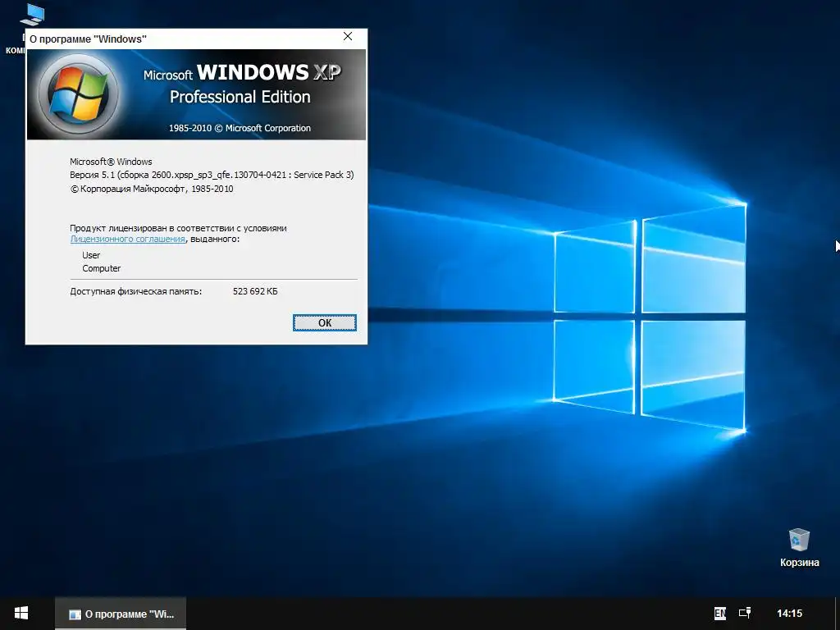
Task: Click the OK button in About Windows dialog
Action: [x=325, y=322]
